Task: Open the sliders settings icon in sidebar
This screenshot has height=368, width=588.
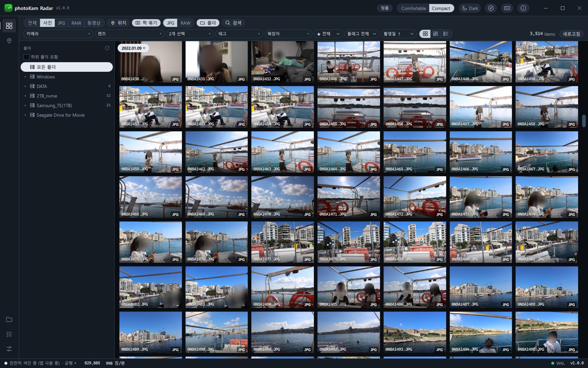Action: [x=9, y=348]
